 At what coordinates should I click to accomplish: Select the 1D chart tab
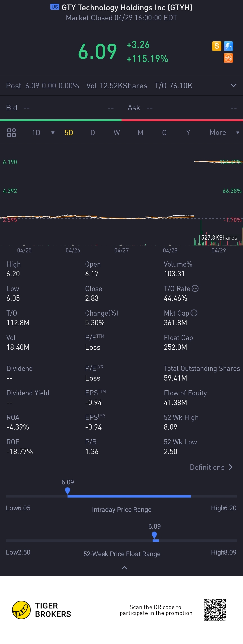click(36, 132)
